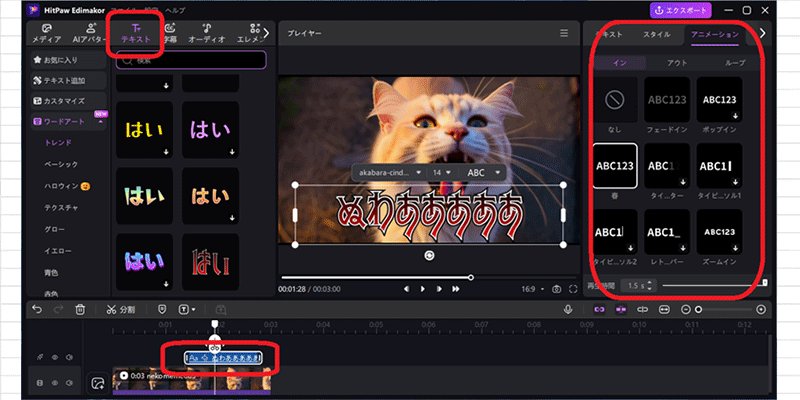This screenshot has height=400, width=800.
Task: Choose the orange はい word art preset
Action: pos(210,196)
